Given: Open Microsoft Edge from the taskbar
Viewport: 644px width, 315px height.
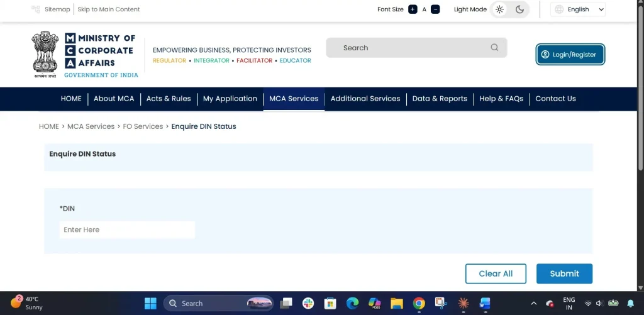Looking at the screenshot, I should pyautogui.click(x=352, y=304).
